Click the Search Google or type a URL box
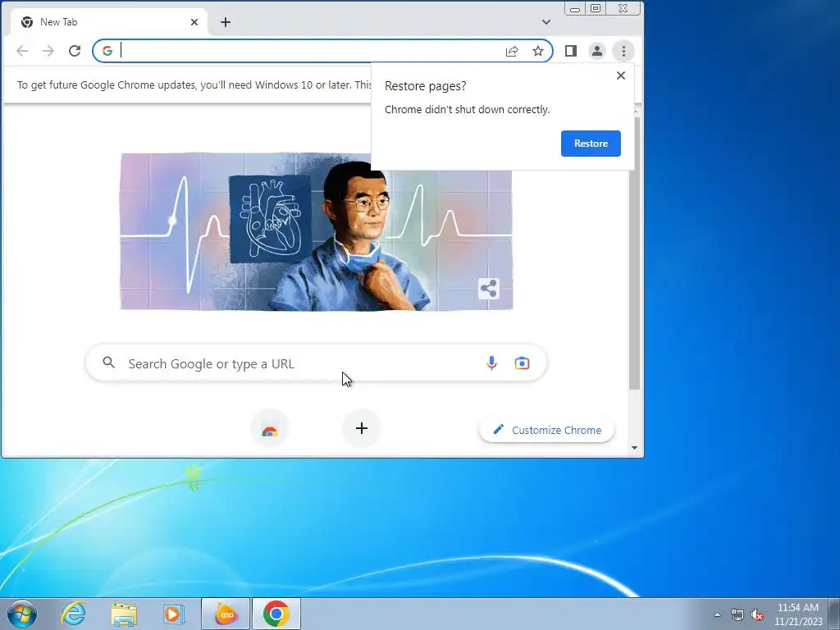Screen dimensions: 840x630 [x=316, y=363]
